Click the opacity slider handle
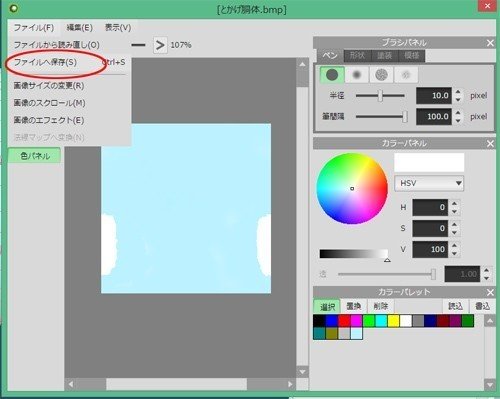Screen dimensions: 500x399 [x=433, y=274]
